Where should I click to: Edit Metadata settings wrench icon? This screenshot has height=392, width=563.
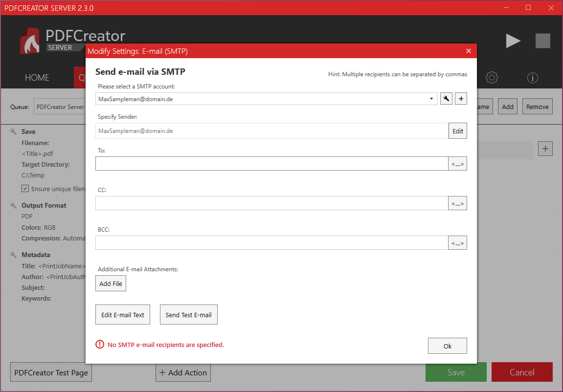tap(13, 255)
